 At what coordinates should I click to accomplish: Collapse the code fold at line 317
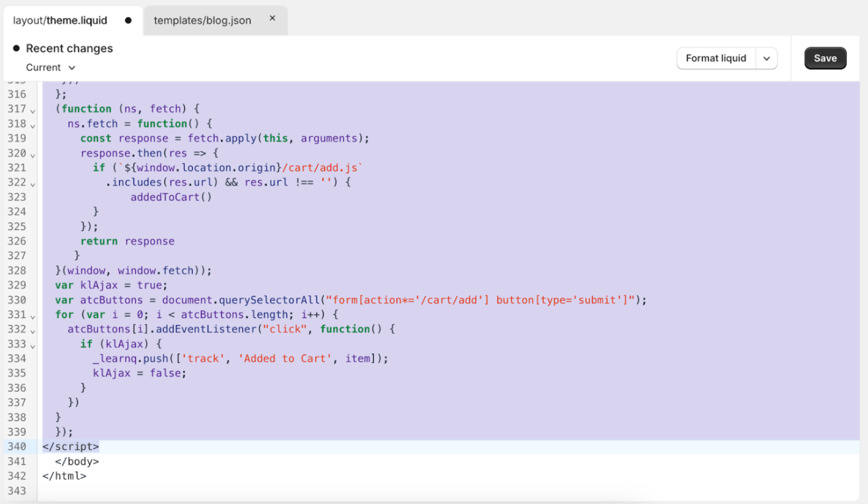[x=33, y=111]
